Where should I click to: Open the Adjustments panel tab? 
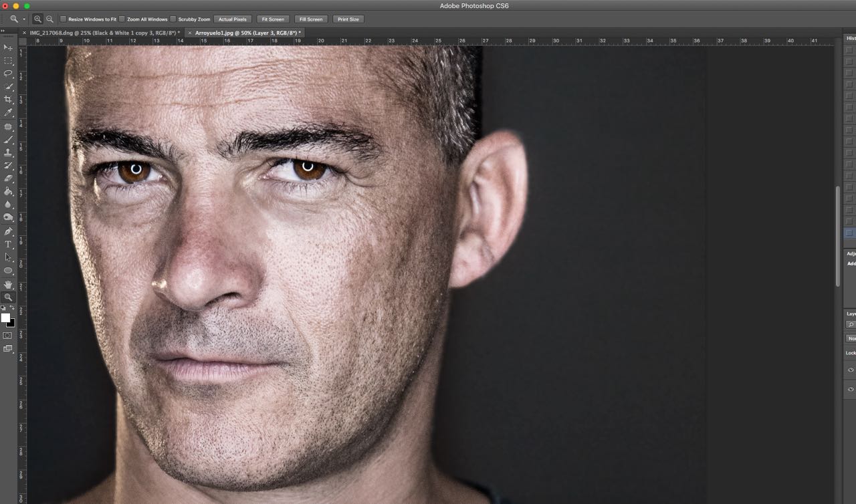851,254
